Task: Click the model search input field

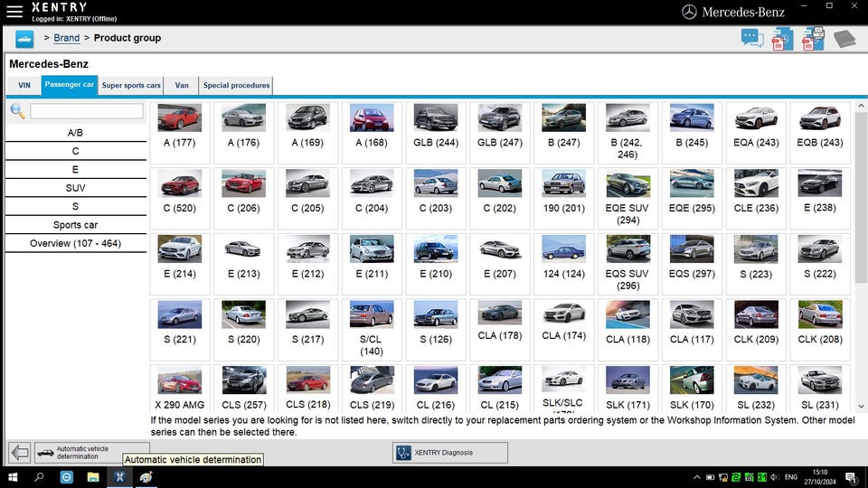Action: pyautogui.click(x=87, y=111)
